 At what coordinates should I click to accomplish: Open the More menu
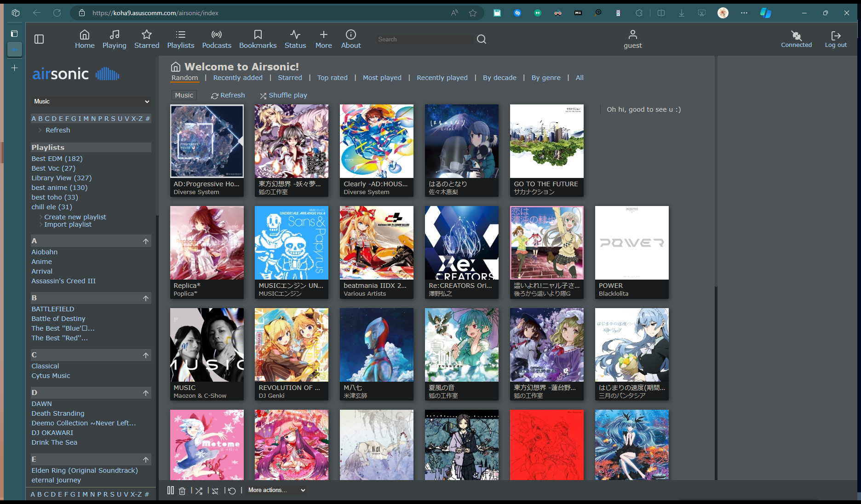click(324, 39)
